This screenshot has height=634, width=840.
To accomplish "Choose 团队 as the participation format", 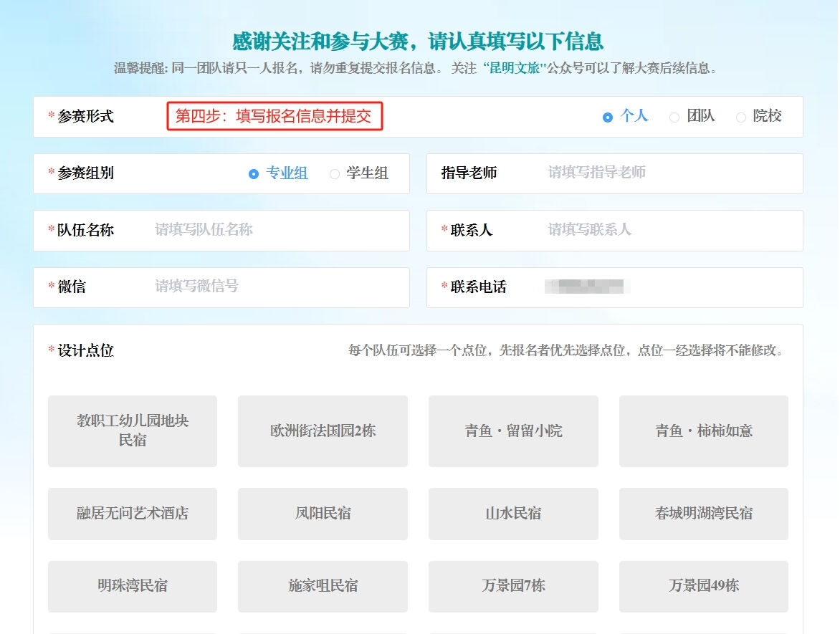I will coord(674,117).
